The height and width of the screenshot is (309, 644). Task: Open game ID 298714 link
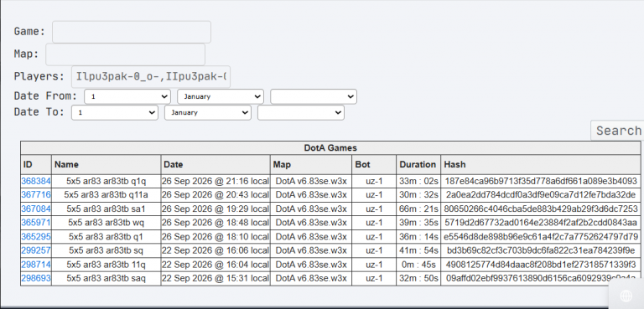click(36, 265)
